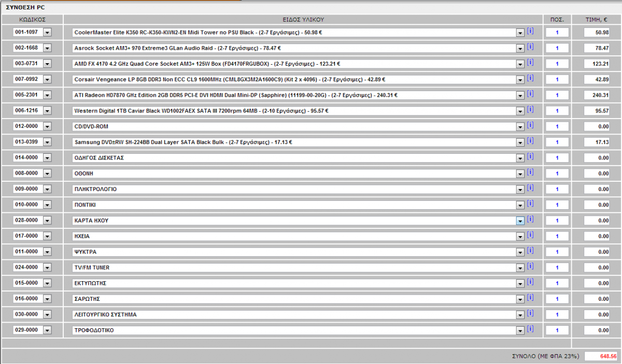Open the highlighted ΚΑΡΤΑ ΗΧΟΥ dropdown arrow
This screenshot has height=364, width=622.
[x=520, y=221]
